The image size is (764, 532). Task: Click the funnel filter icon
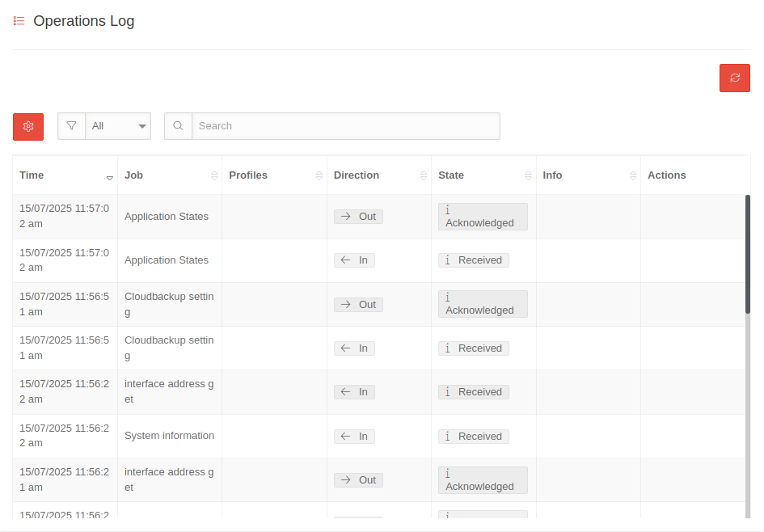point(71,126)
